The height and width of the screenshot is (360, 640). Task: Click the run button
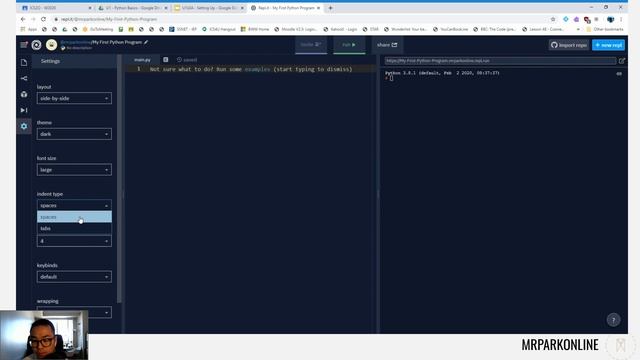click(x=349, y=45)
